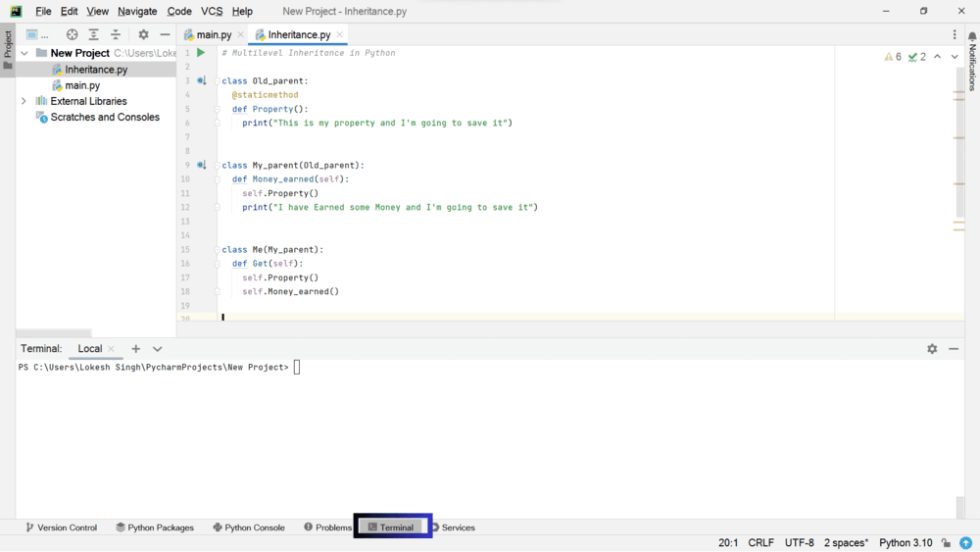Viewport: 980px width, 552px height.
Task: Open the terminal shell options dropdown
Action: click(x=158, y=349)
